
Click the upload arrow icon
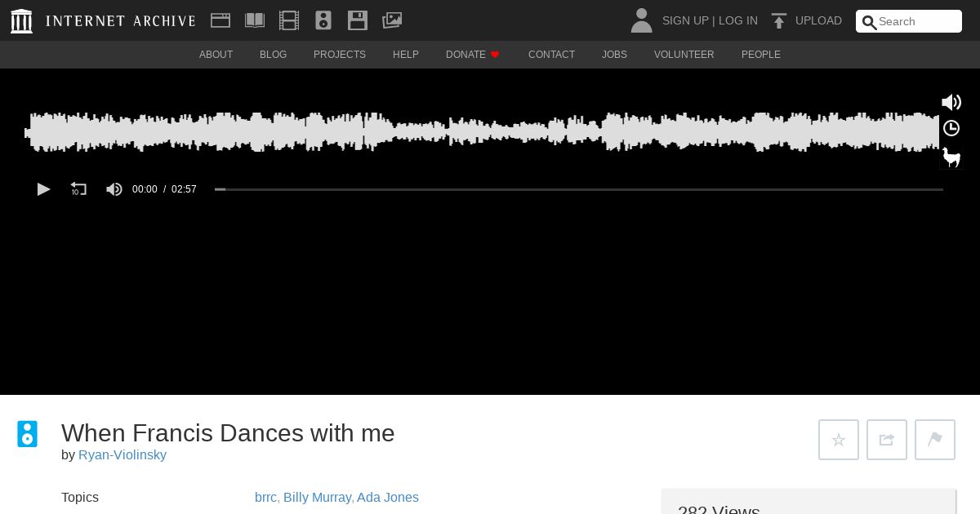coord(779,21)
